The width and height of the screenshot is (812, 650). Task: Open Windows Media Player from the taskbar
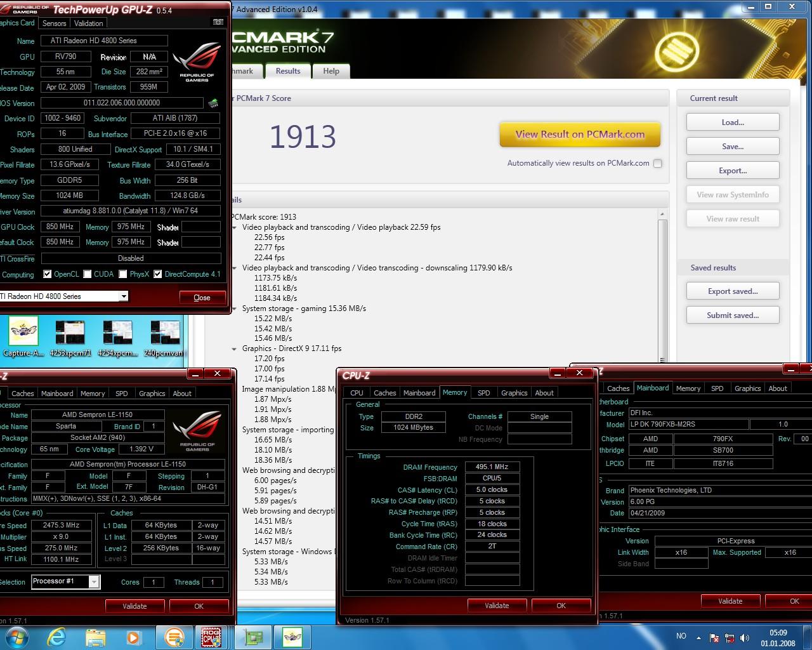[133, 637]
